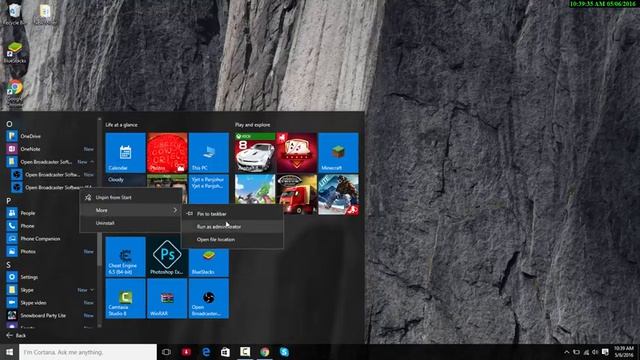
Task: Open Chrome from the taskbar
Action: (264, 352)
